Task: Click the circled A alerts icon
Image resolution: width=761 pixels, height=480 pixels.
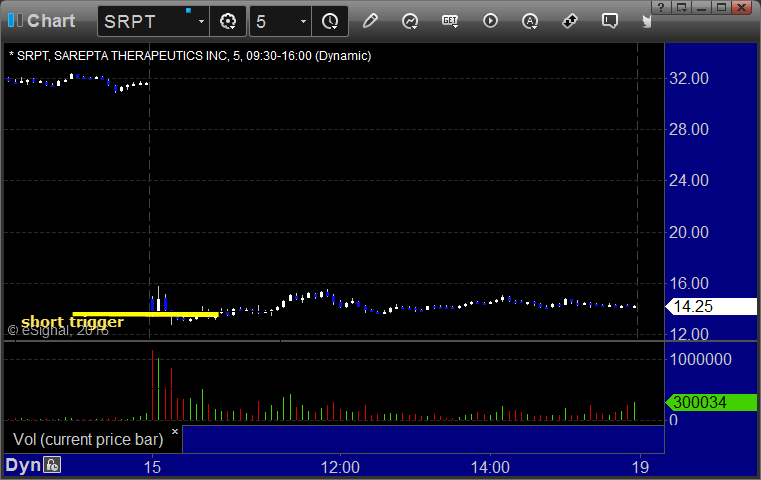Action: (530, 21)
